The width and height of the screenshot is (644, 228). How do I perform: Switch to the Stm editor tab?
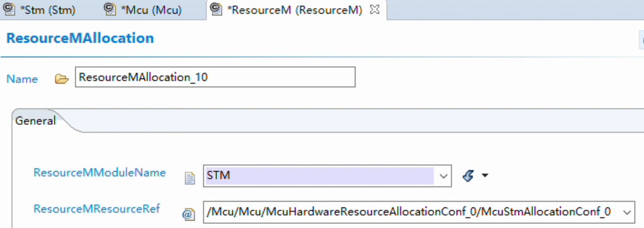point(39,10)
